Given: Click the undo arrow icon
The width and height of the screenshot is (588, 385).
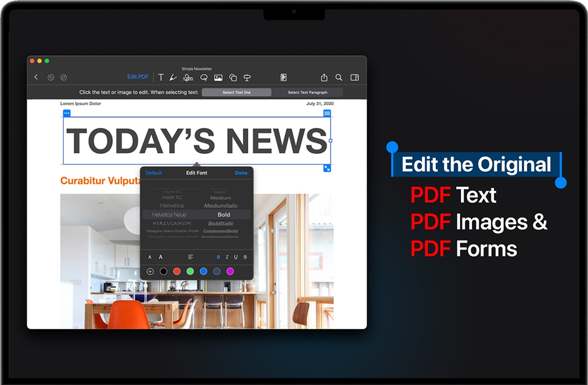Looking at the screenshot, I should tap(51, 77).
